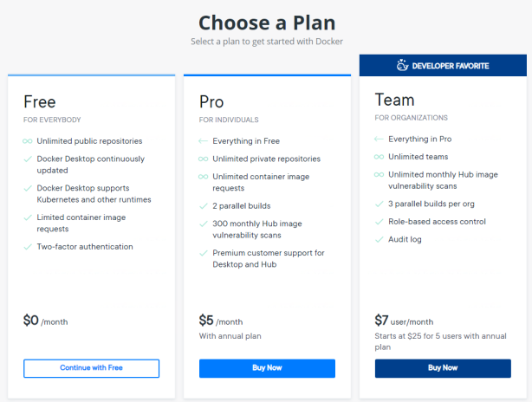Click checkmark beside 2 parallel builds
Image resolution: width=532 pixels, height=402 pixels.
pyautogui.click(x=204, y=205)
